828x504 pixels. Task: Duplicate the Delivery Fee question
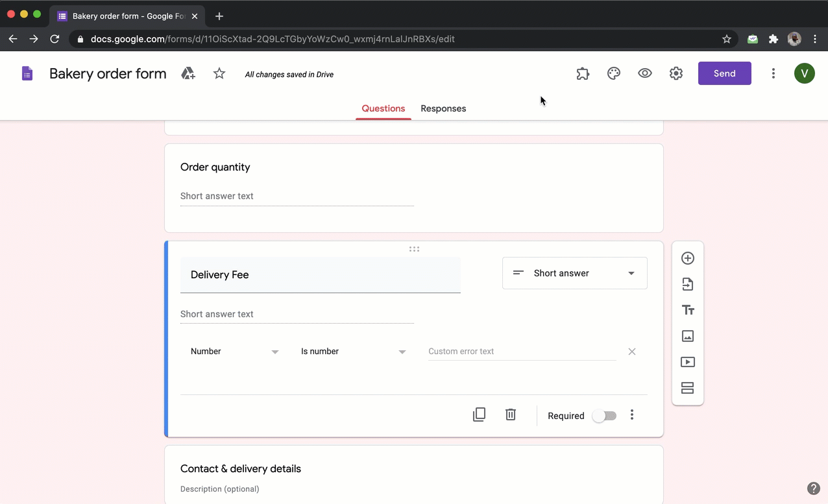click(479, 414)
